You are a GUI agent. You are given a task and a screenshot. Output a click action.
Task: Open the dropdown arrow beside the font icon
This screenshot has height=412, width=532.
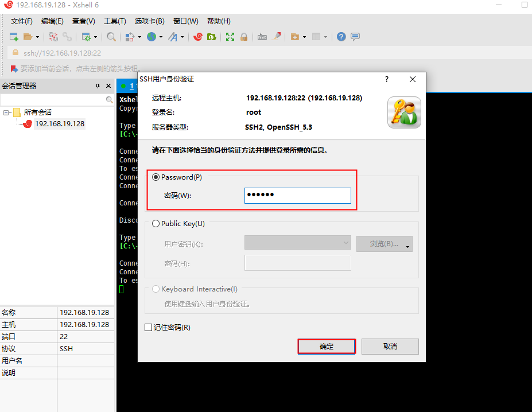pos(182,37)
